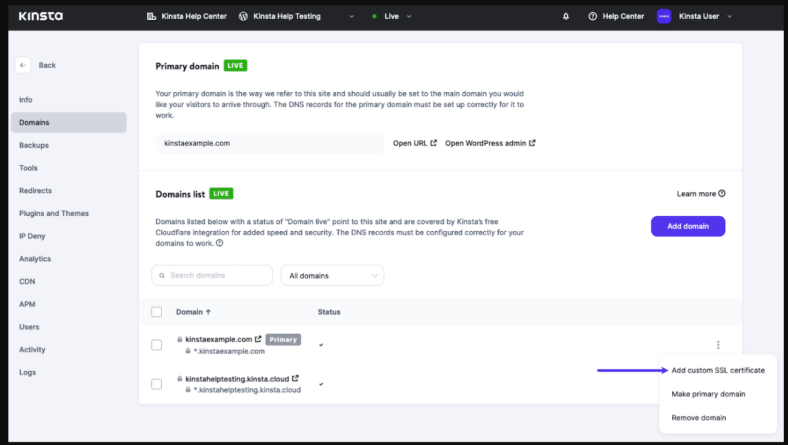Click the Add domain button
The height and width of the screenshot is (445, 788).
click(x=687, y=226)
